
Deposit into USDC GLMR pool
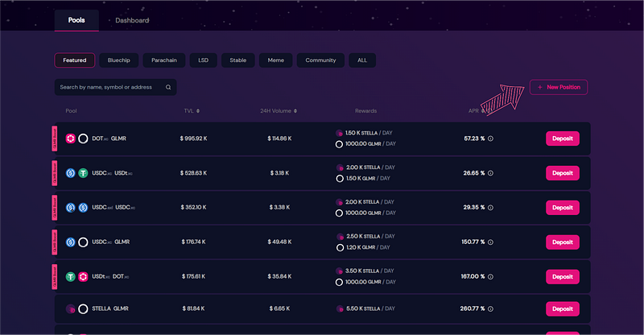[562, 242]
